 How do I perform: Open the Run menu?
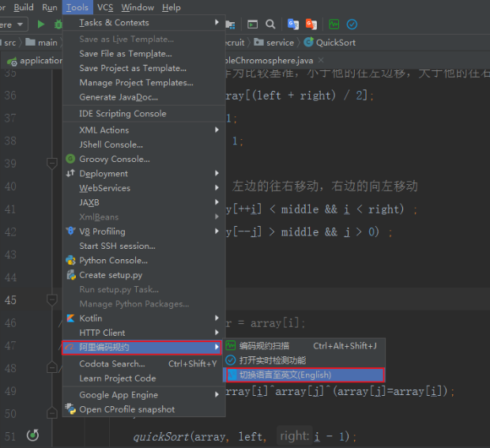pyautogui.click(x=50, y=7)
